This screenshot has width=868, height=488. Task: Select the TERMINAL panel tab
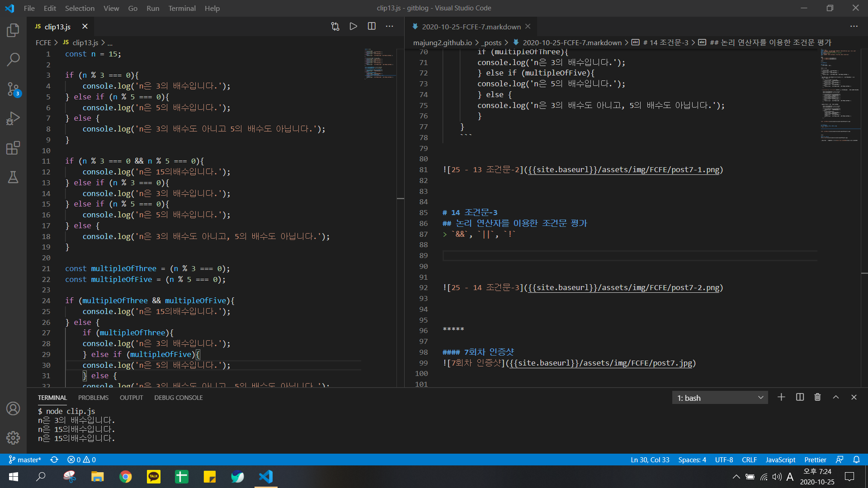pos(52,398)
